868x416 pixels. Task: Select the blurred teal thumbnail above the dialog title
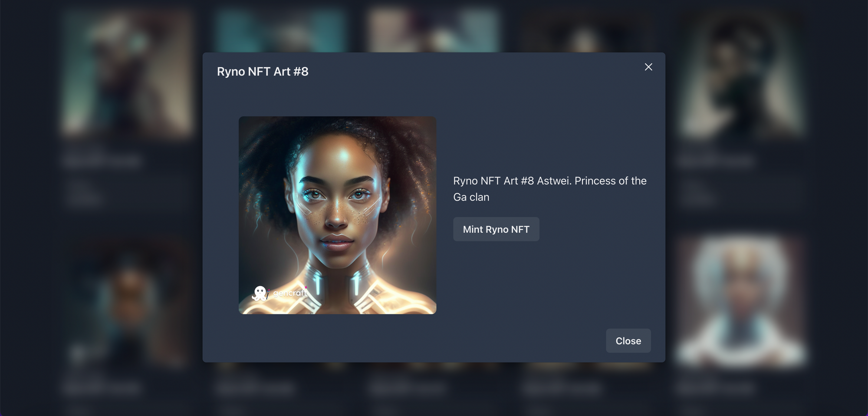pos(281,30)
